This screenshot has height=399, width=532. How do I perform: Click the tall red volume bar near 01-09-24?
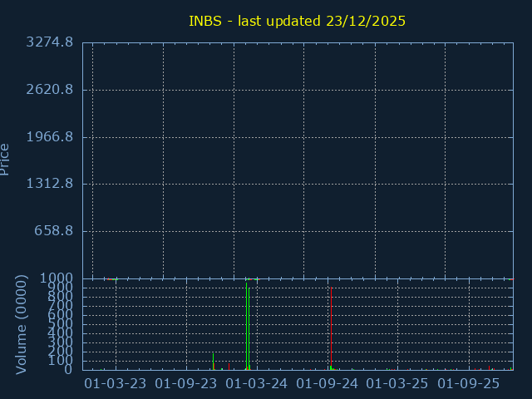[331, 328]
